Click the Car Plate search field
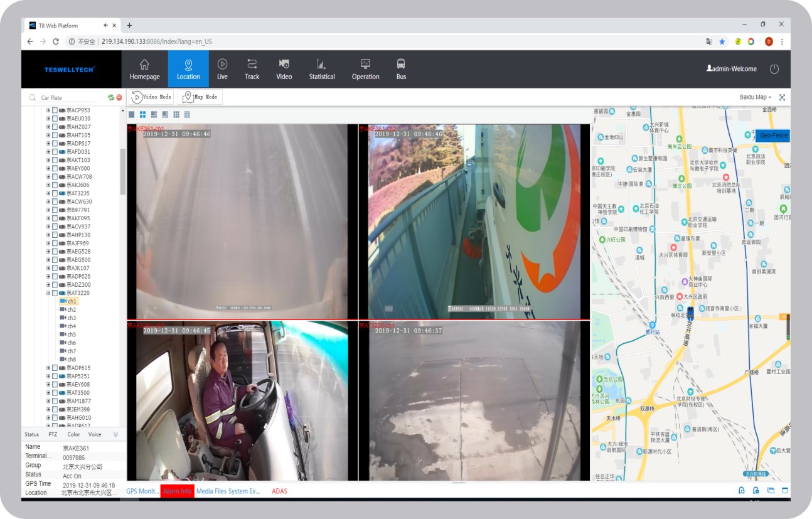 [68, 98]
